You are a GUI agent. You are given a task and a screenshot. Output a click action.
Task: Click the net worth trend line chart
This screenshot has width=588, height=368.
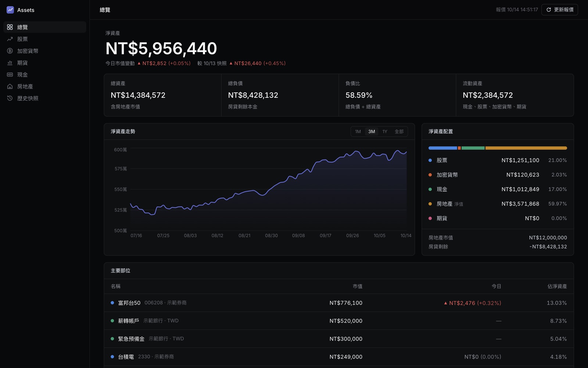coord(269,190)
